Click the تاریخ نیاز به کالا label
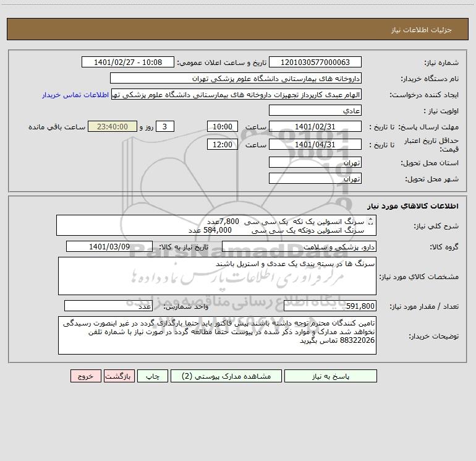 click(x=184, y=247)
